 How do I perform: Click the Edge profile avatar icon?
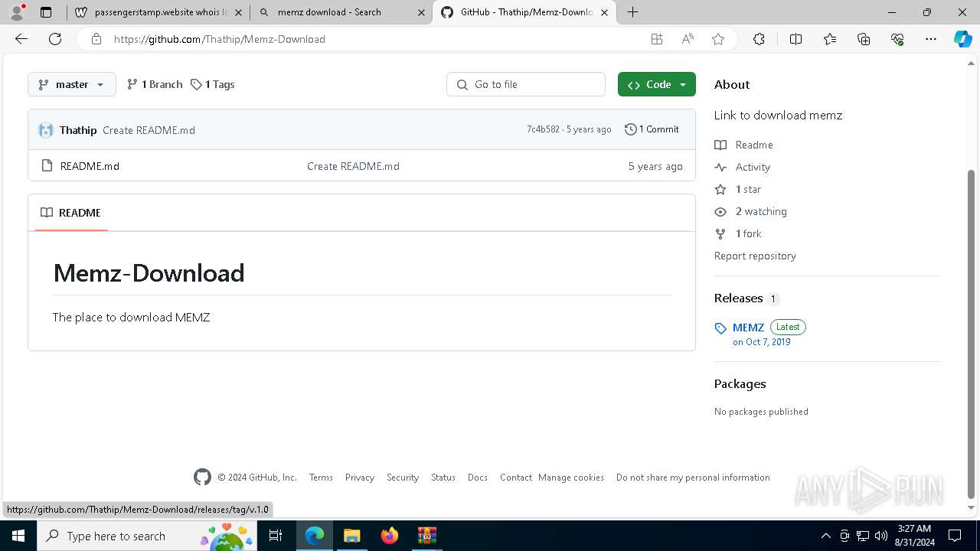tap(17, 12)
